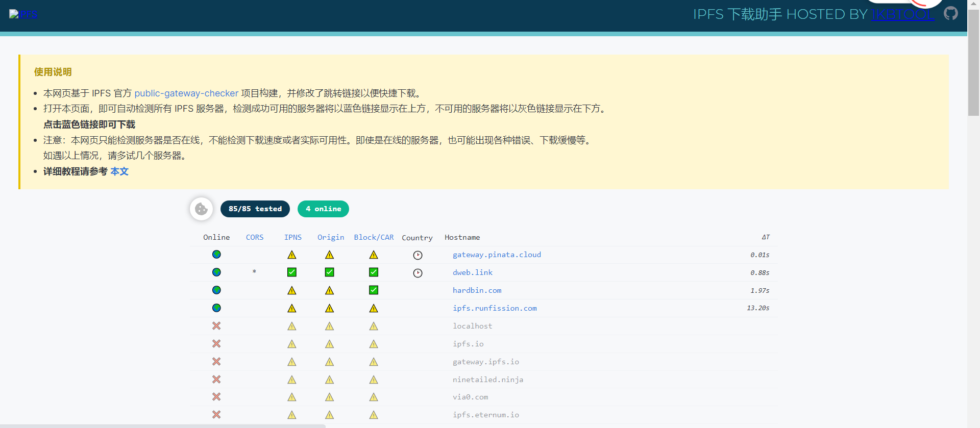Open the 1KBTOOL link in header
The height and width of the screenshot is (428, 980).
tap(903, 14)
